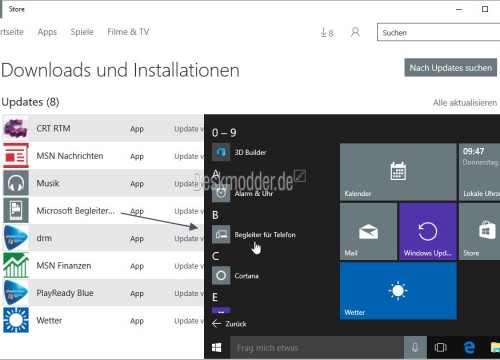Open the Mail tile
This screenshot has width=500, height=360.
pyautogui.click(x=368, y=231)
